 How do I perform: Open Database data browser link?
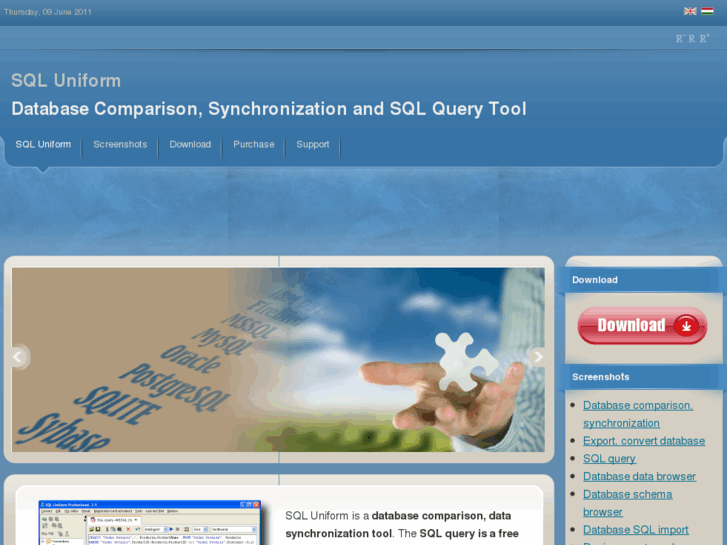[x=639, y=476]
